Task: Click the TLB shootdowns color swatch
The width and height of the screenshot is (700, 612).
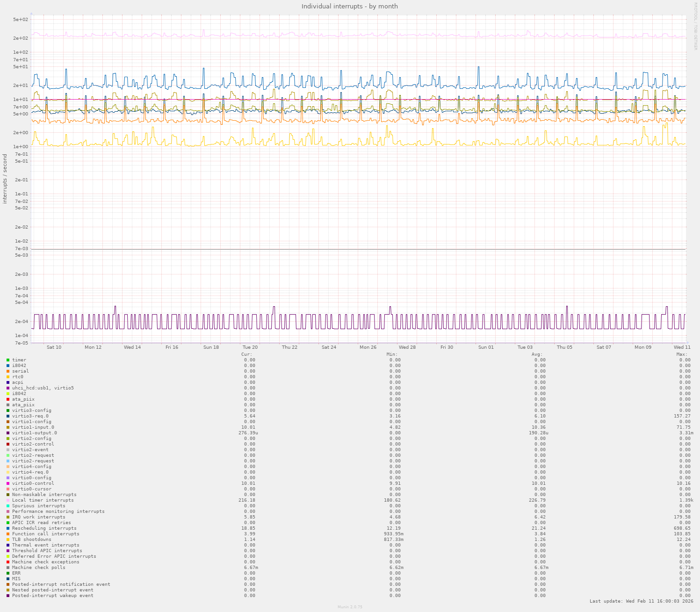Action: pyautogui.click(x=8, y=540)
